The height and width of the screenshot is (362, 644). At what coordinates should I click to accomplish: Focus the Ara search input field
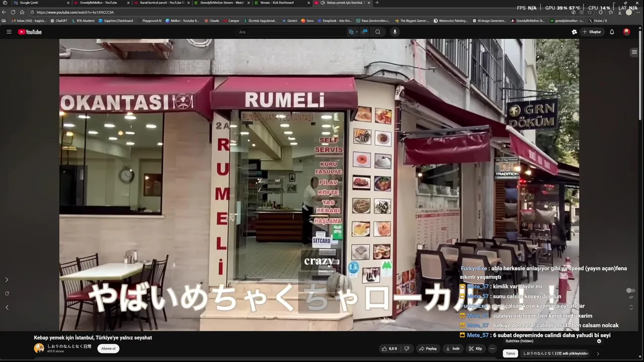click(291, 32)
